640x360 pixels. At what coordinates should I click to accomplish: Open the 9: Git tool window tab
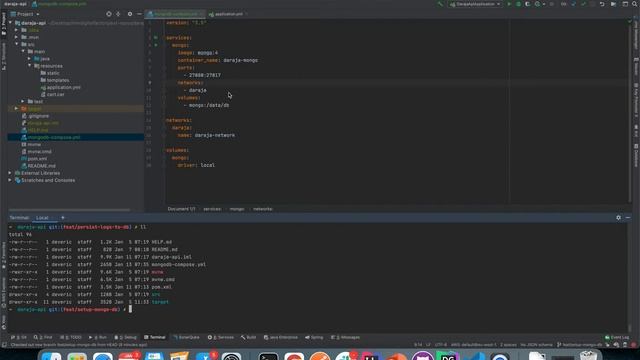19,338
